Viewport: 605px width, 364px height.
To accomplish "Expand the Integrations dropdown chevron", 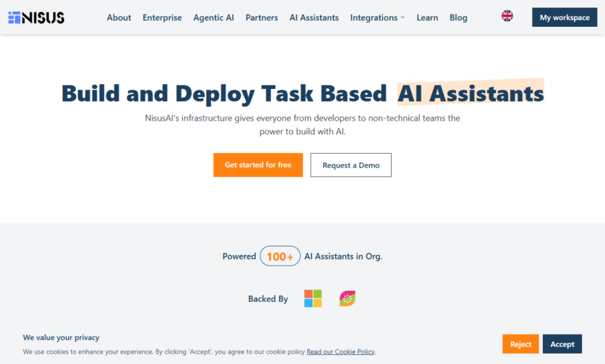I will [402, 17].
